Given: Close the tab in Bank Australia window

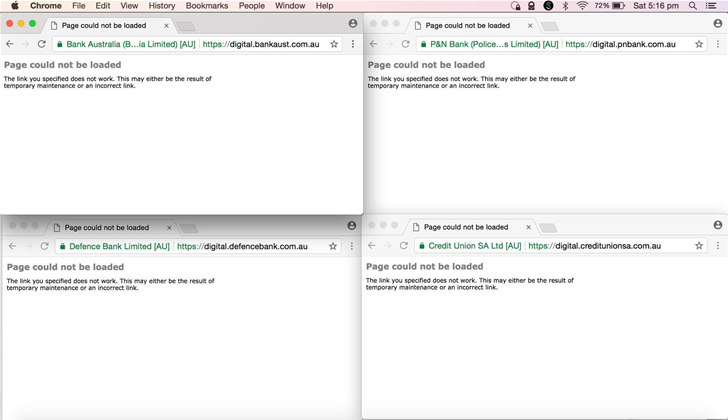Looking at the screenshot, I should pos(166,25).
